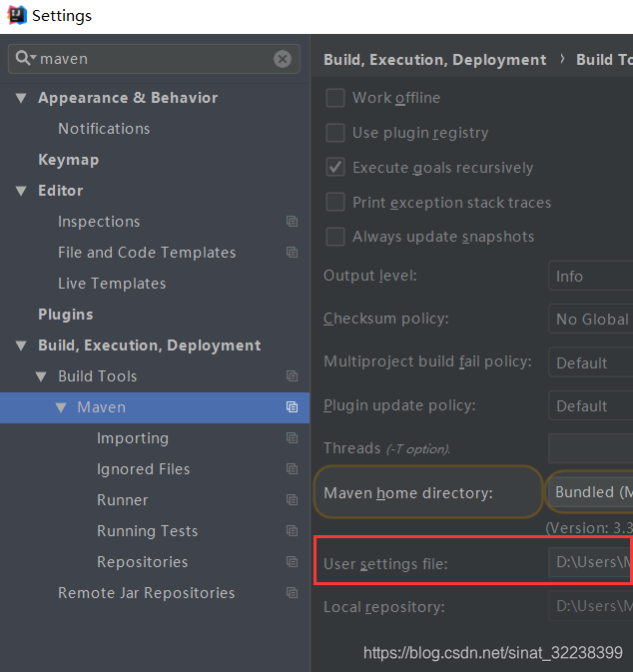Collapse Build, Execution, Deployment section
This screenshot has width=633, height=672.
click(x=21, y=345)
